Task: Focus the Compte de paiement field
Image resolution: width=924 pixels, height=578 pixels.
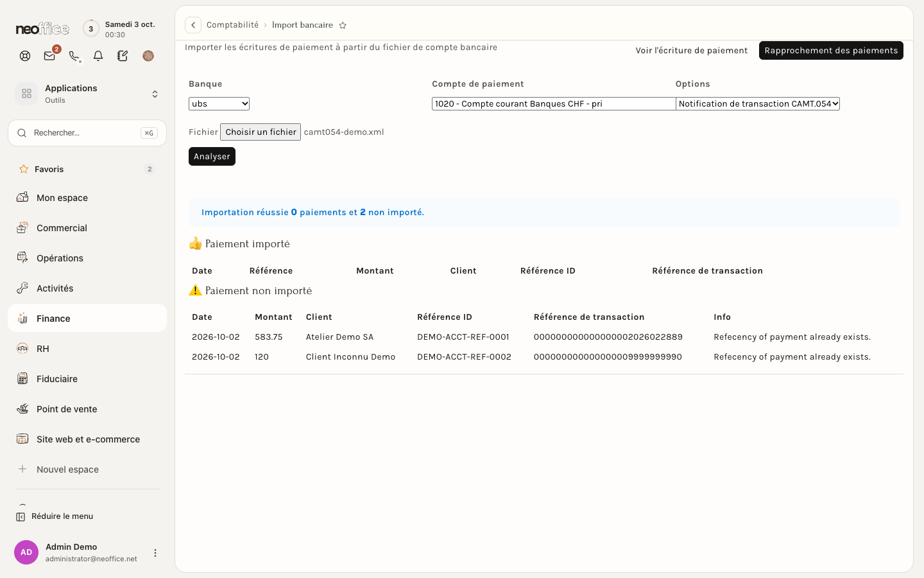Action: [554, 103]
